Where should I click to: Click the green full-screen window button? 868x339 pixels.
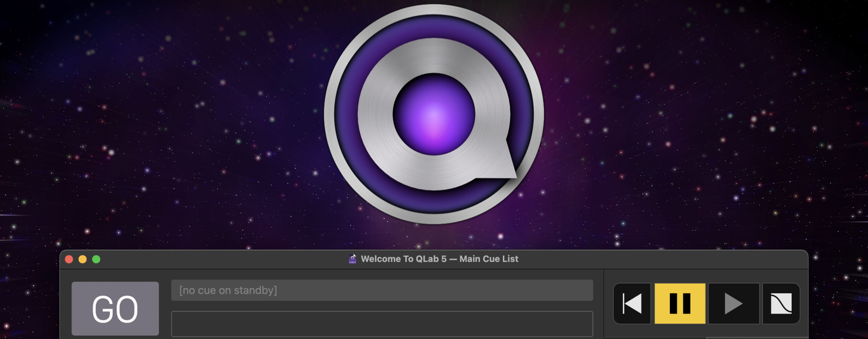96,259
